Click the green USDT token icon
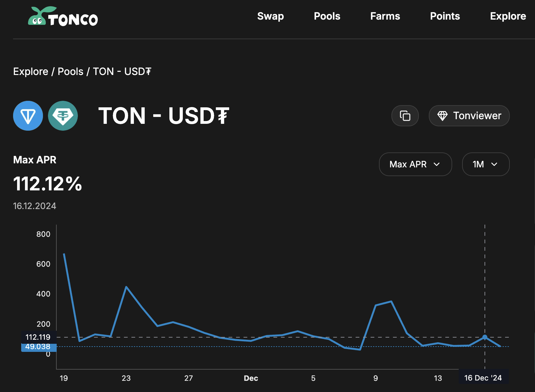The height and width of the screenshot is (392, 535). [63, 116]
